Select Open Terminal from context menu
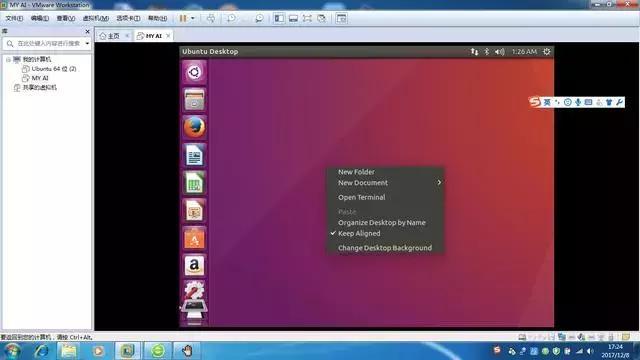The width and height of the screenshot is (640, 360). [361, 197]
